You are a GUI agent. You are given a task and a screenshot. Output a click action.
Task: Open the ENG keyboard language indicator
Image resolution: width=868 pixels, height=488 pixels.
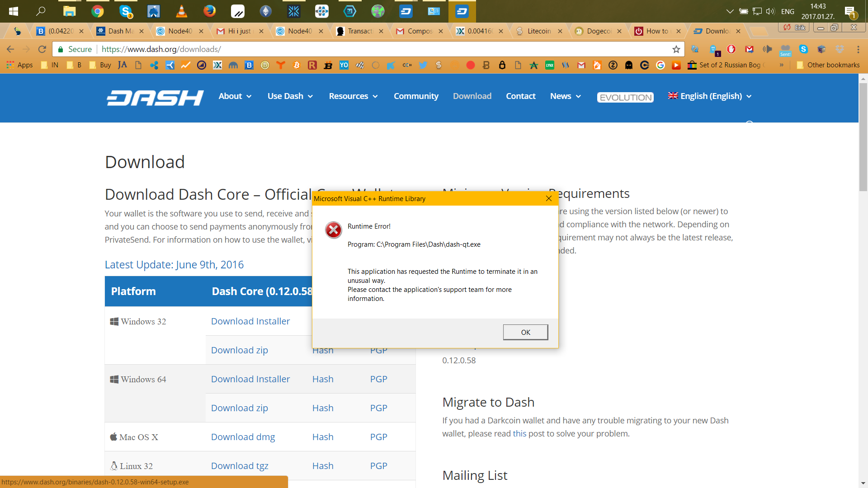(x=788, y=11)
